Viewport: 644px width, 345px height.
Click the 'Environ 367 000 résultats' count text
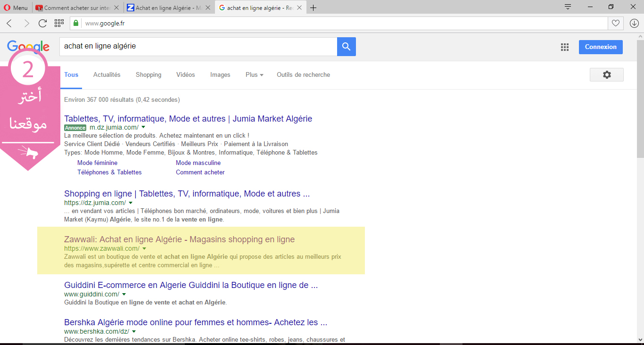(x=122, y=99)
